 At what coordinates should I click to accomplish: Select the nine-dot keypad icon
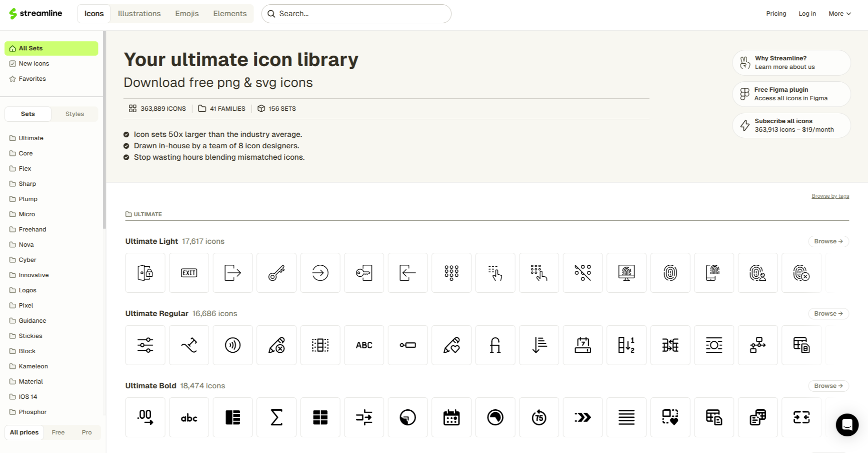451,273
